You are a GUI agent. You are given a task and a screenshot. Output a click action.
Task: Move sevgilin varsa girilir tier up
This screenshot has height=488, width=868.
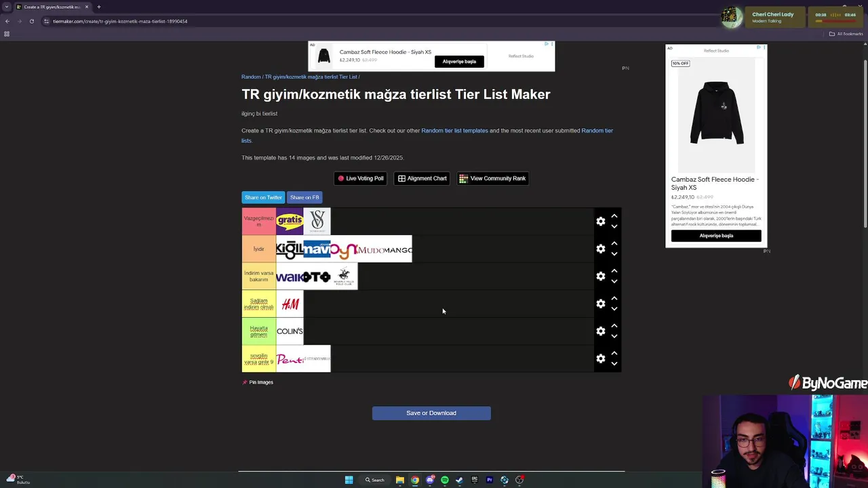pos(614,353)
